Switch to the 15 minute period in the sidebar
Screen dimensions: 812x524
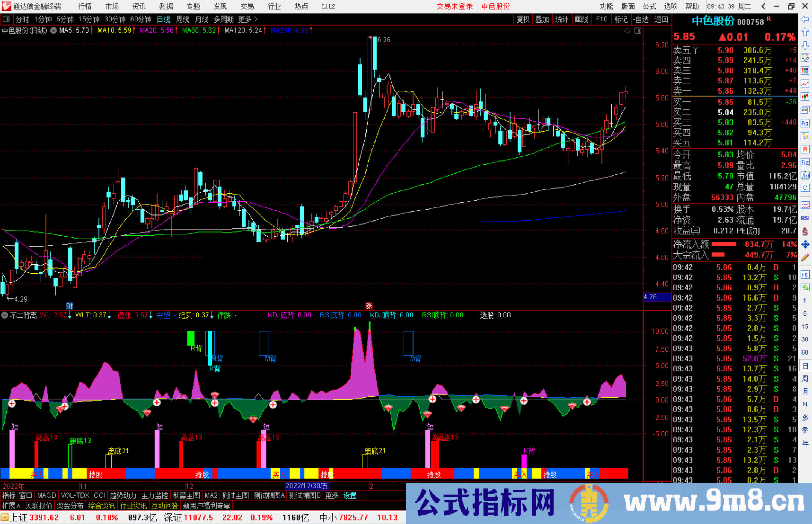tap(805, 326)
